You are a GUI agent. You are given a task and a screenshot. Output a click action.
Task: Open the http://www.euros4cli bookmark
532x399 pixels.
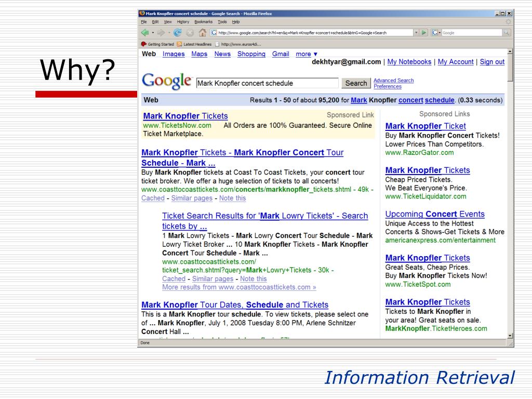click(x=238, y=44)
